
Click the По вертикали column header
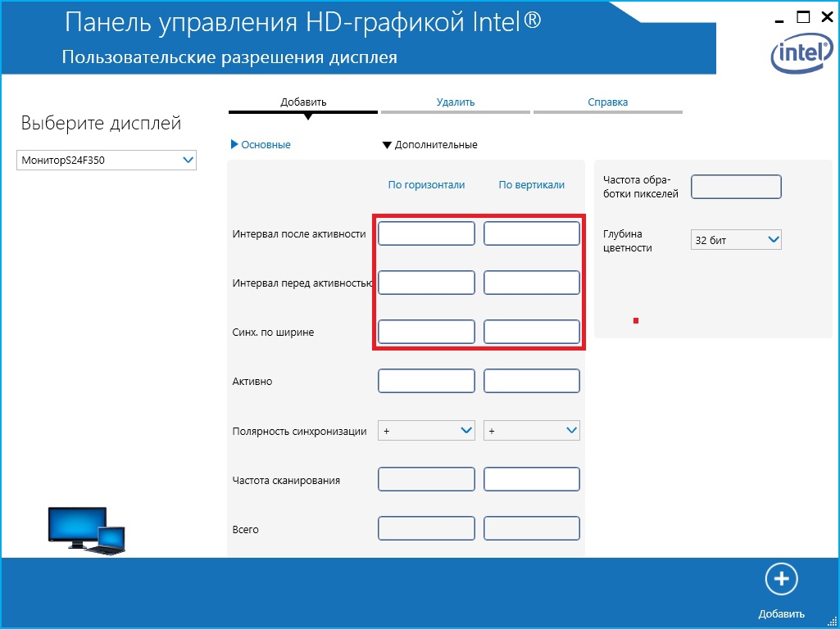[531, 185]
